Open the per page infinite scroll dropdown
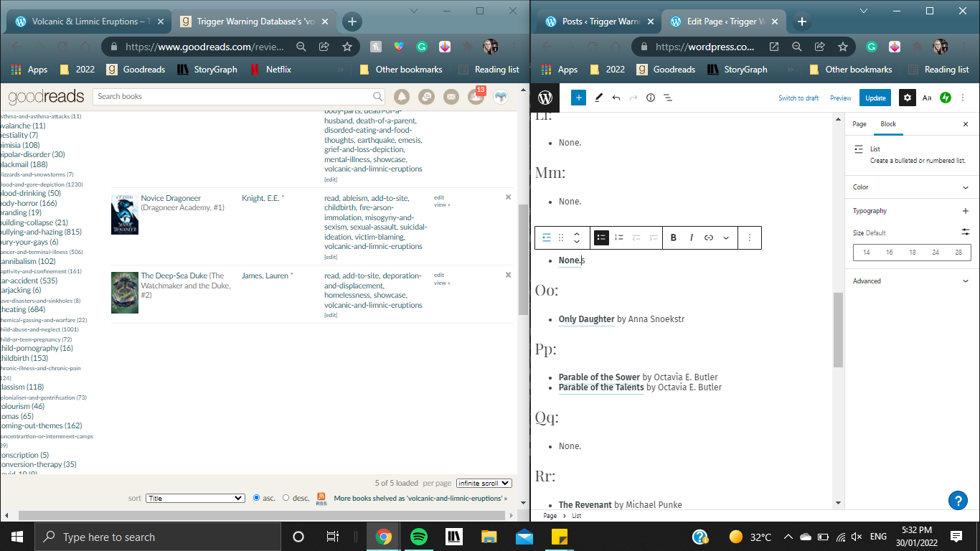Viewport: 980px width, 551px height. (x=484, y=484)
